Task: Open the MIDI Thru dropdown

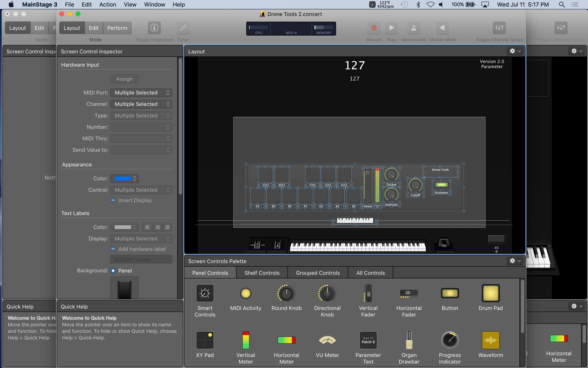Action: 141,138
